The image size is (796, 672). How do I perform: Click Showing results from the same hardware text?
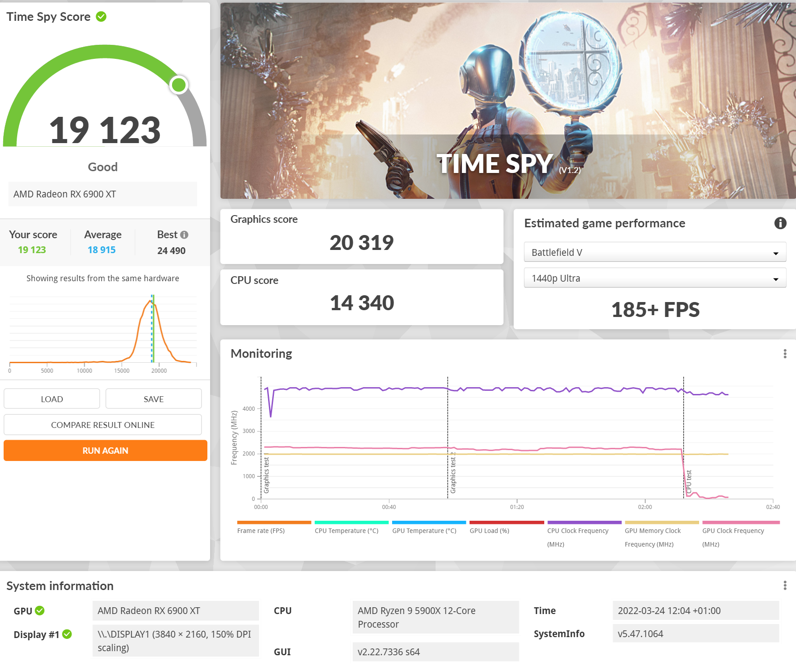point(103,278)
